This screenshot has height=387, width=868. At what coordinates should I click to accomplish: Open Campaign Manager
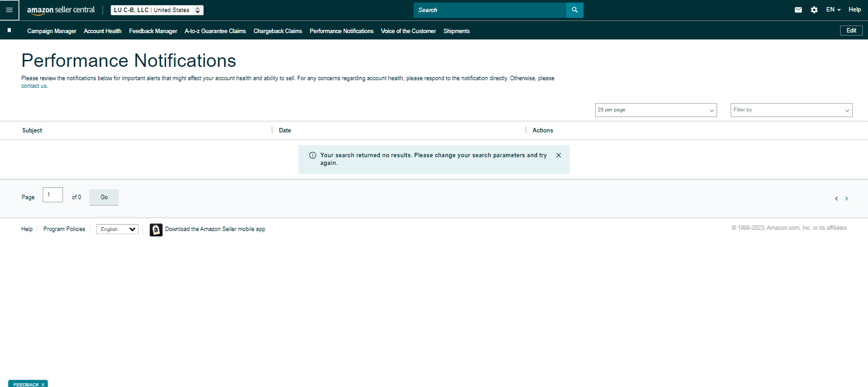(x=52, y=31)
